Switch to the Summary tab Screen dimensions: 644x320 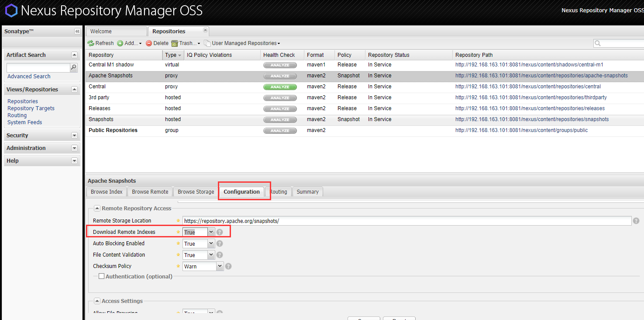(308, 192)
